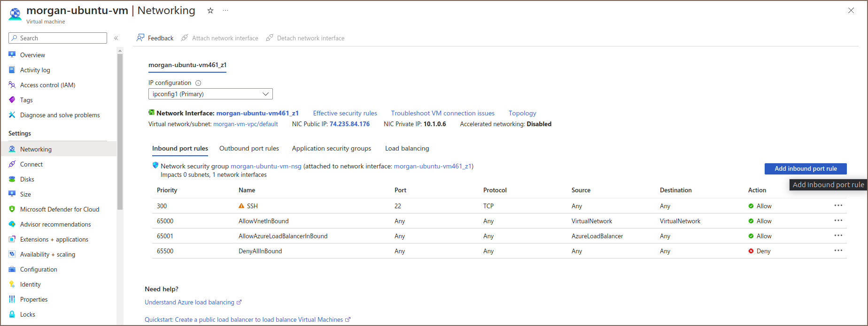Click the Add inbound port rule button
This screenshot has width=868, height=326.
[x=805, y=168]
